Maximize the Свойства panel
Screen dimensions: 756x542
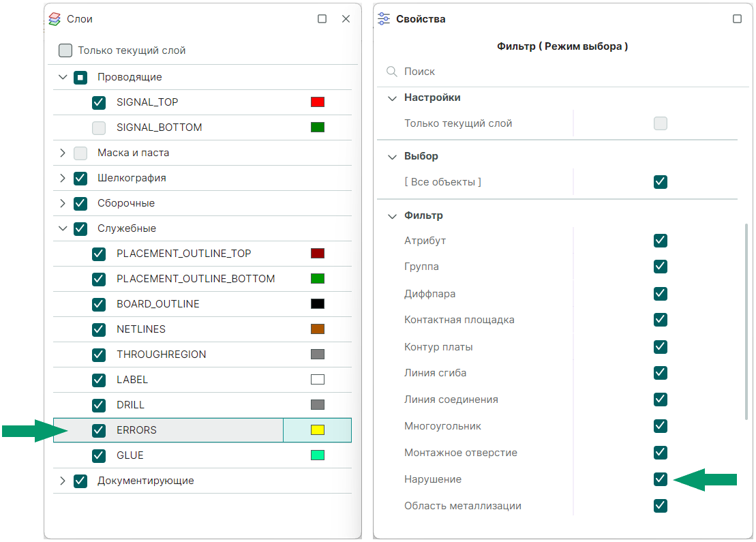737,19
